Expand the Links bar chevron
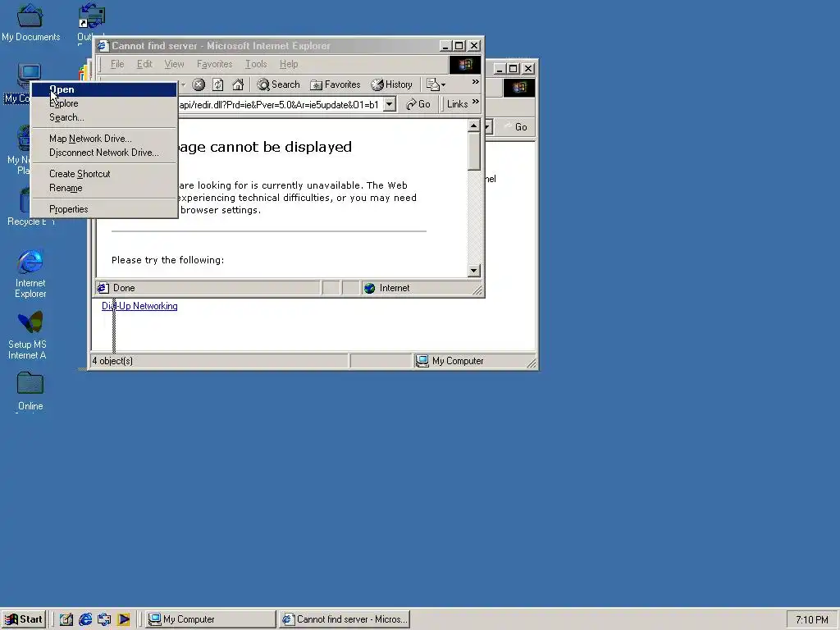This screenshot has width=840, height=630. pyautogui.click(x=475, y=102)
